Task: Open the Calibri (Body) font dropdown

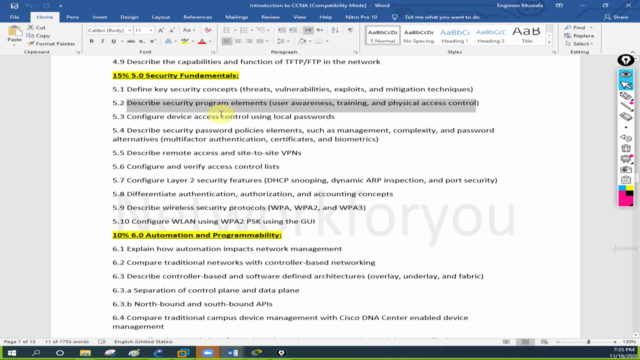Action: [x=129, y=31]
